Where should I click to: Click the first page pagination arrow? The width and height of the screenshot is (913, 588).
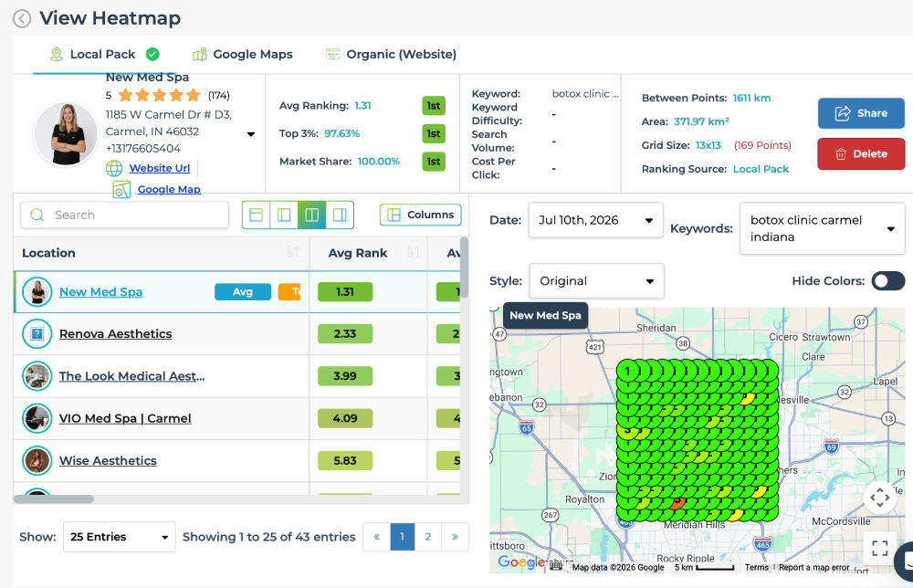point(376,537)
